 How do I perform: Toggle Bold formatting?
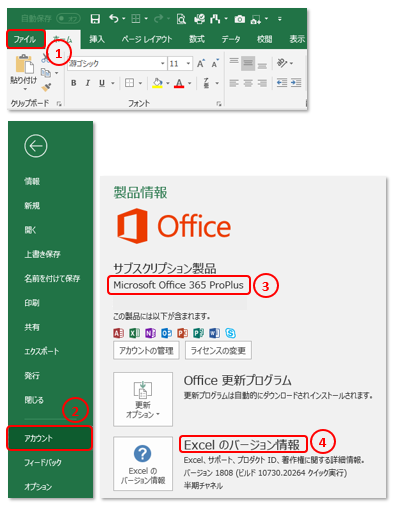[x=74, y=83]
